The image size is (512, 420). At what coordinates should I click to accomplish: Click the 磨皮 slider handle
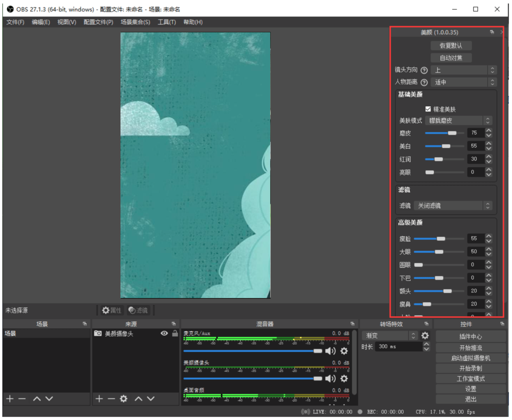click(452, 133)
